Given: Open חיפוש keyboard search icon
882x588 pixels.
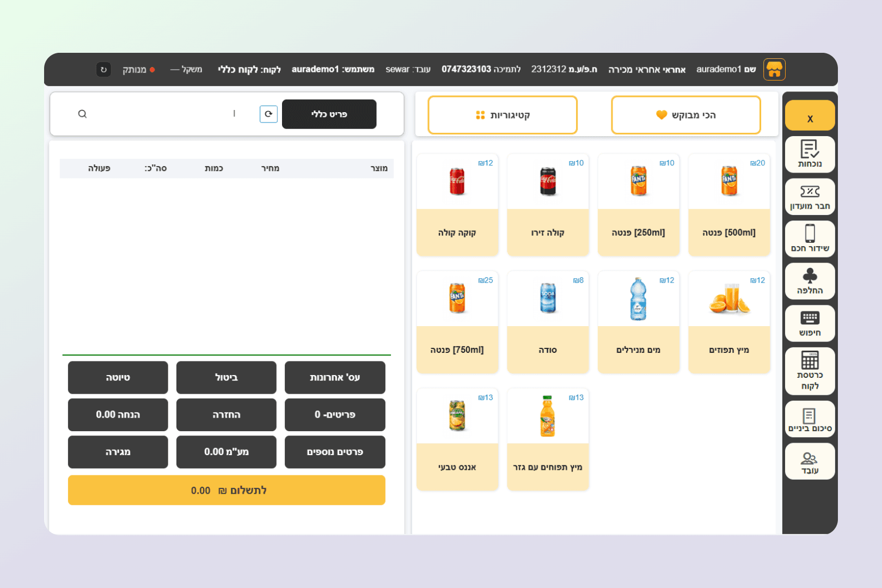Looking at the screenshot, I should pyautogui.click(x=810, y=323).
